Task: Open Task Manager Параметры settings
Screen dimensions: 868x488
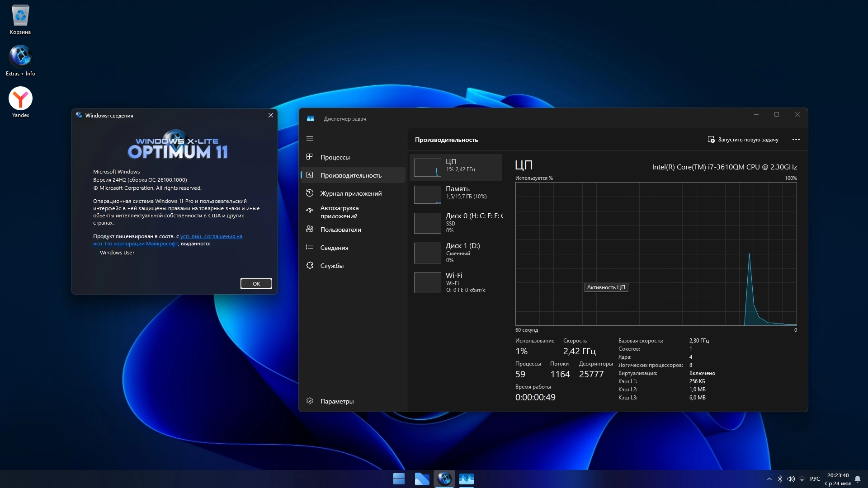Action: click(x=337, y=401)
